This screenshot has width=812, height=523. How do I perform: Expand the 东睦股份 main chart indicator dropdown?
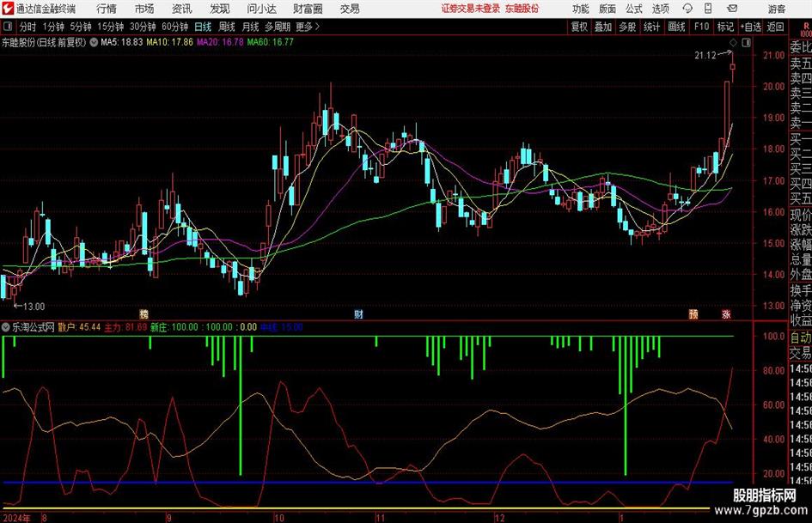[x=94, y=42]
